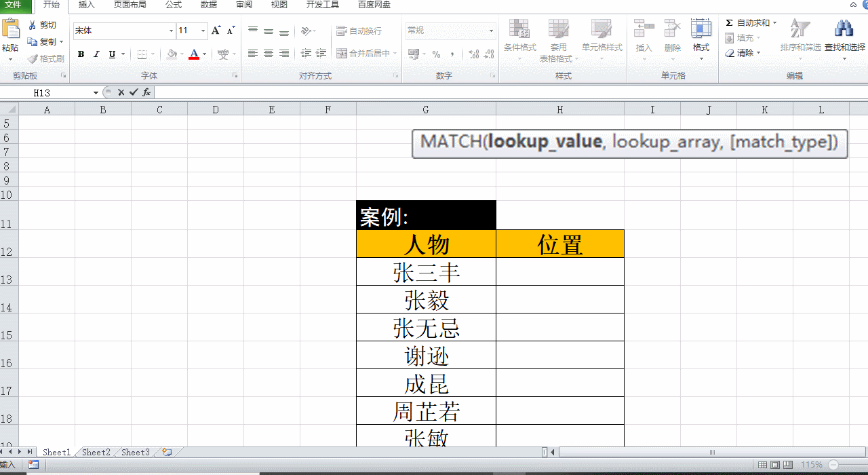This screenshot has width=868, height=475.
Task: Click the orientation text-angle icon
Action: [x=305, y=31]
